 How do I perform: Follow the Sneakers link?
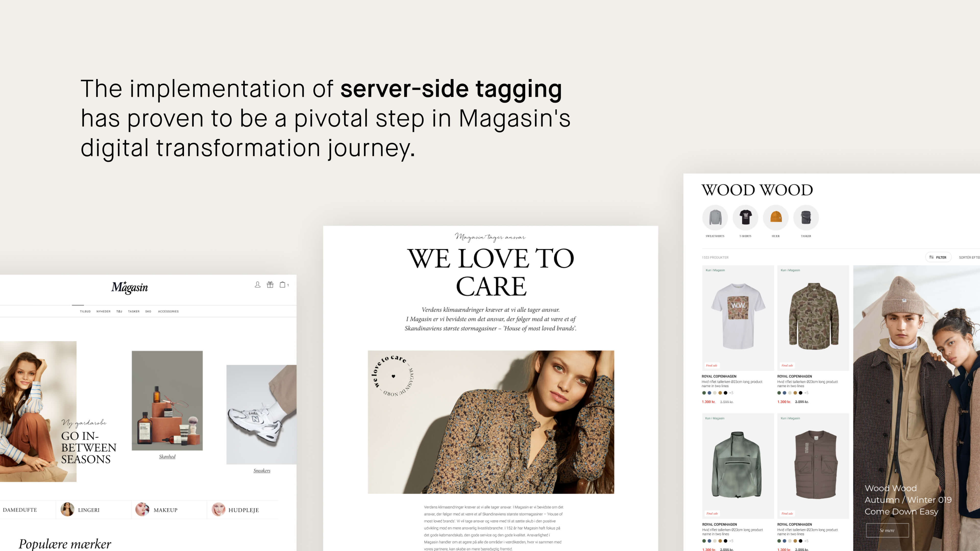pos(262,471)
